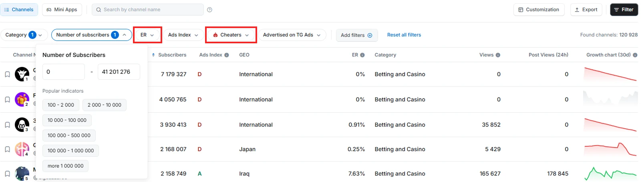This screenshot has height=182, width=644.
Task: Open avatar of channel ranked 4
Action: (x=22, y=149)
